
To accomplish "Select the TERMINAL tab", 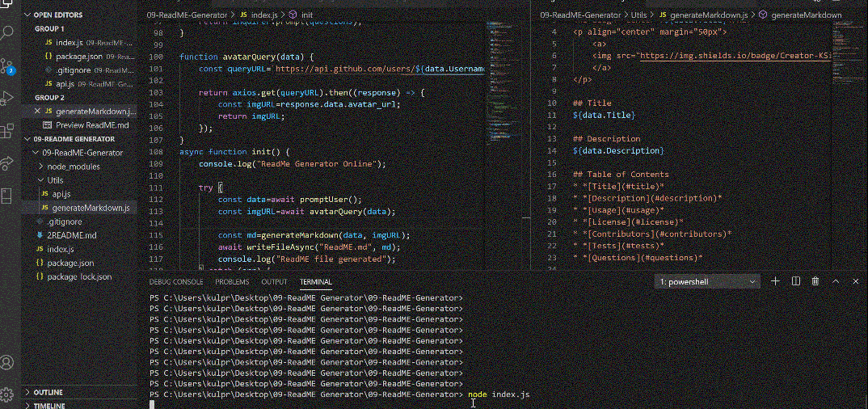I will coord(315,282).
